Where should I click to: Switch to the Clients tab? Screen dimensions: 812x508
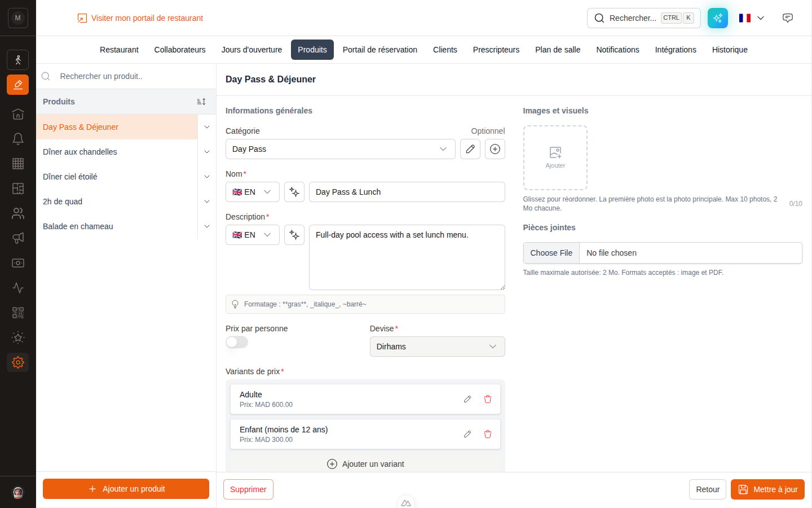click(445, 50)
